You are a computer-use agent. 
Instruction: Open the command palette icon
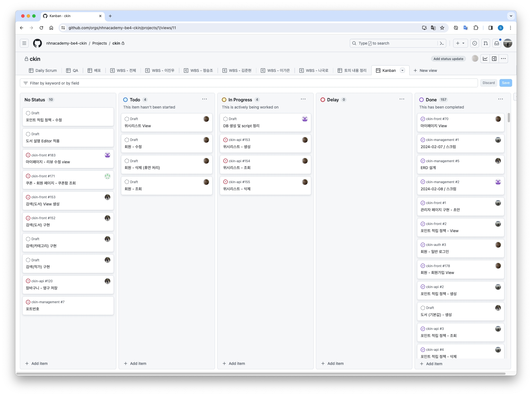442,43
